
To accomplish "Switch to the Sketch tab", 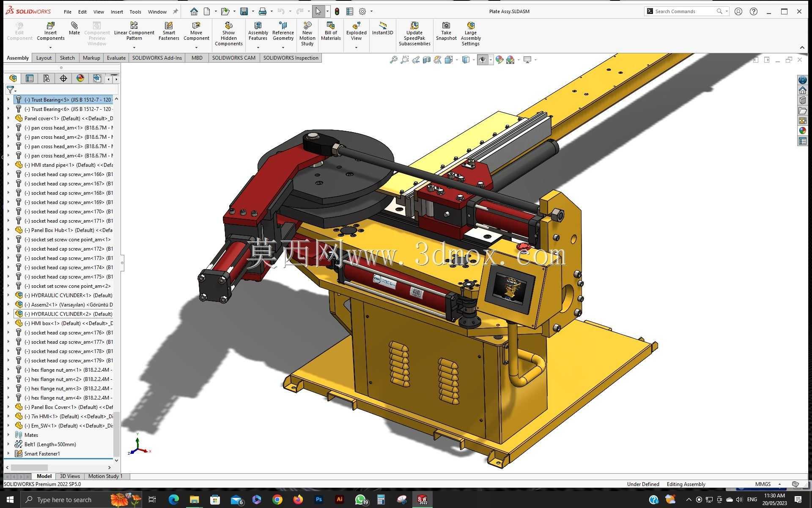I will click(x=67, y=58).
